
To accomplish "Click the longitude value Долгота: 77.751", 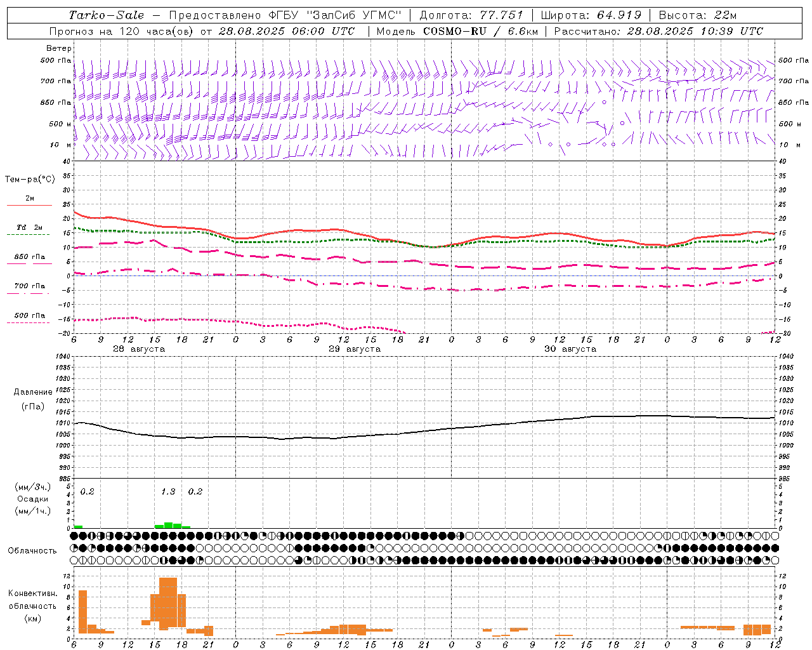I will click(x=471, y=15).
